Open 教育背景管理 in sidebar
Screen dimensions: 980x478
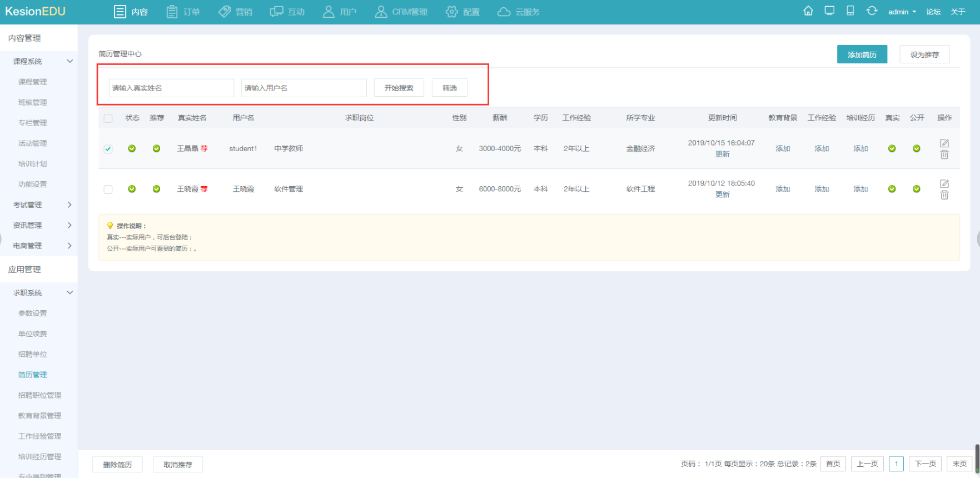(x=39, y=416)
